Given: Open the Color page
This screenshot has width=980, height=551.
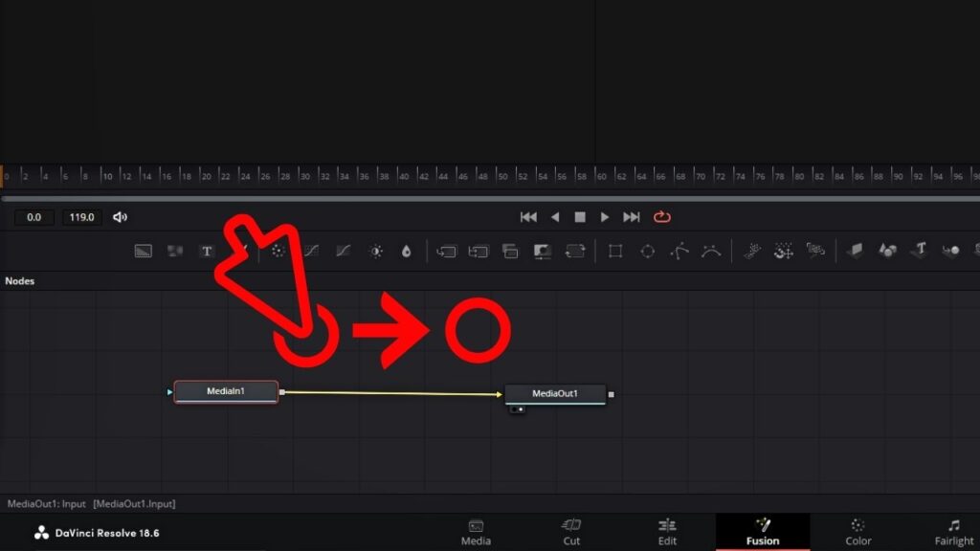Looking at the screenshot, I should tap(857, 533).
